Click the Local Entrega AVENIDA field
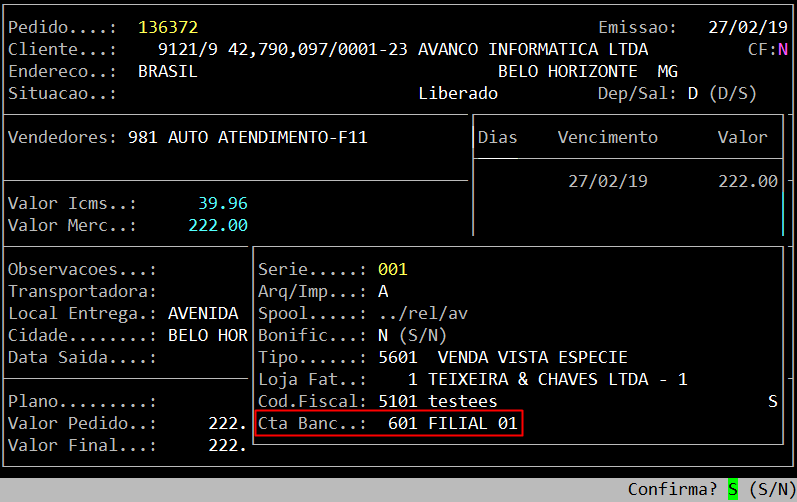The image size is (797, 502). [203, 314]
